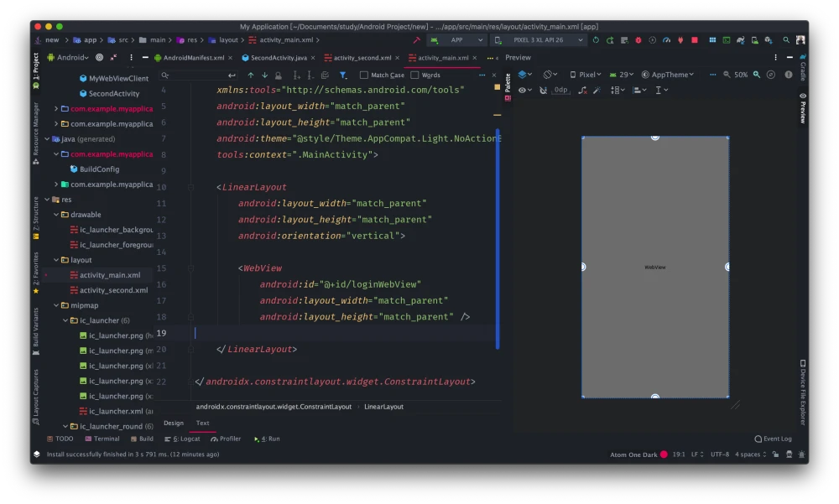Click Zoom to Fit Screen icon
This screenshot has height=504, width=839.
(771, 75)
